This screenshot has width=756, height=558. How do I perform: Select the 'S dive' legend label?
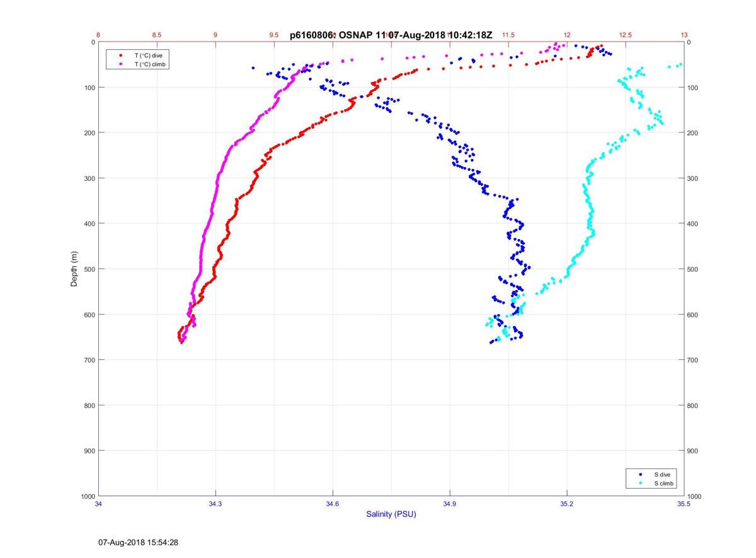(x=662, y=474)
